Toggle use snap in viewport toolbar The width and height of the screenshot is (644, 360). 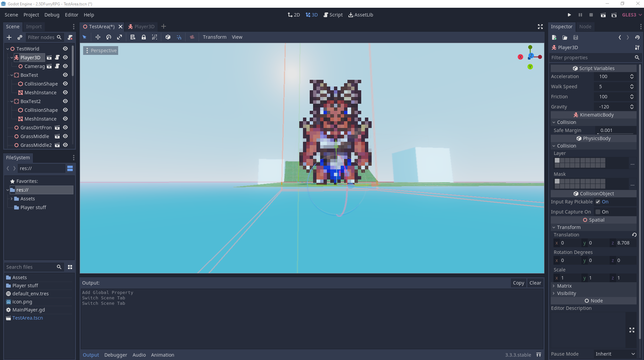click(x=179, y=37)
